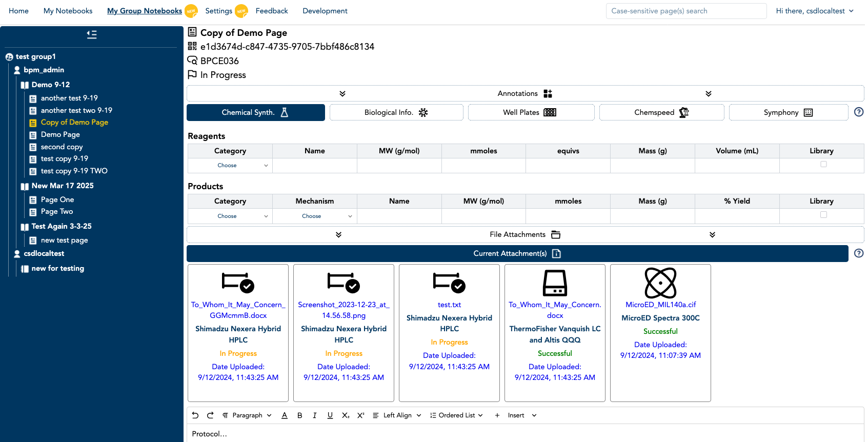Check the Library checkbox in Reagents row

coord(823,165)
